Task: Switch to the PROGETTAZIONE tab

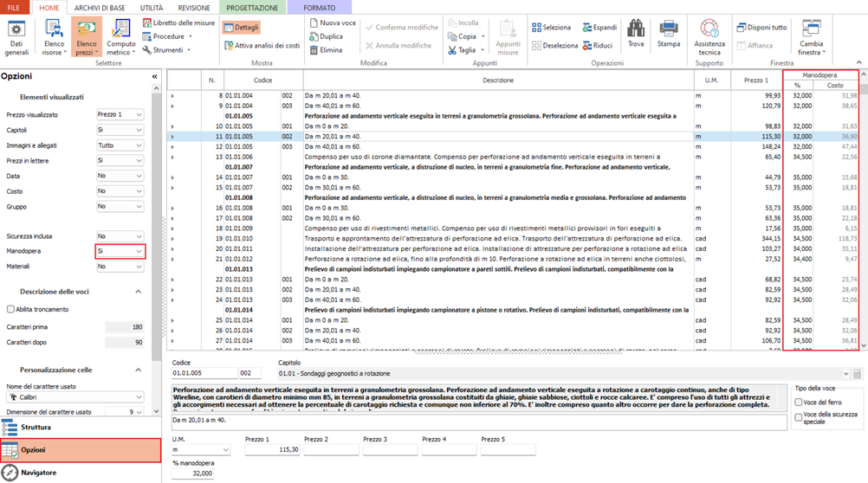Action: pos(252,8)
